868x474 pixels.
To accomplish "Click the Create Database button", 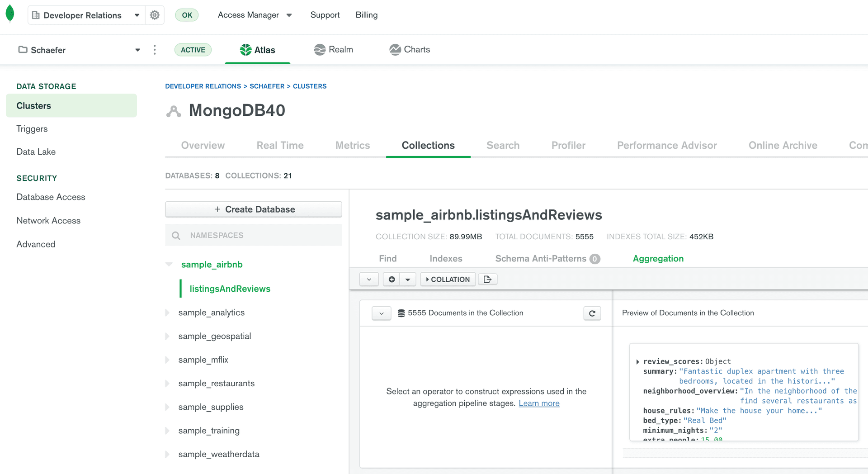I will pos(253,209).
